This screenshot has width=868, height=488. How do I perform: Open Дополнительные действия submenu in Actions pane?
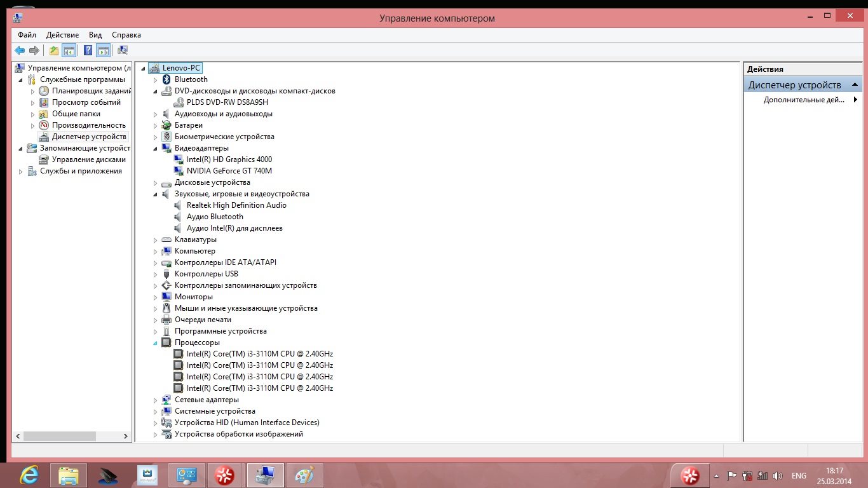(804, 100)
